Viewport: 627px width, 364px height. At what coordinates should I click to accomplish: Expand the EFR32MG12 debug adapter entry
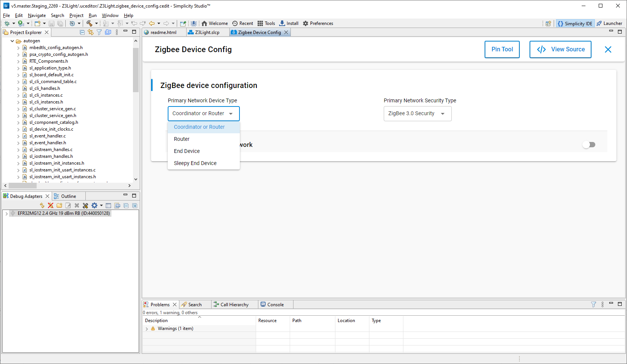[6, 214]
